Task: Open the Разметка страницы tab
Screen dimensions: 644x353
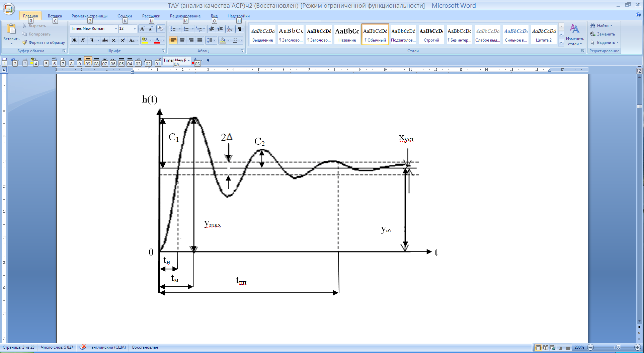Action: point(89,16)
